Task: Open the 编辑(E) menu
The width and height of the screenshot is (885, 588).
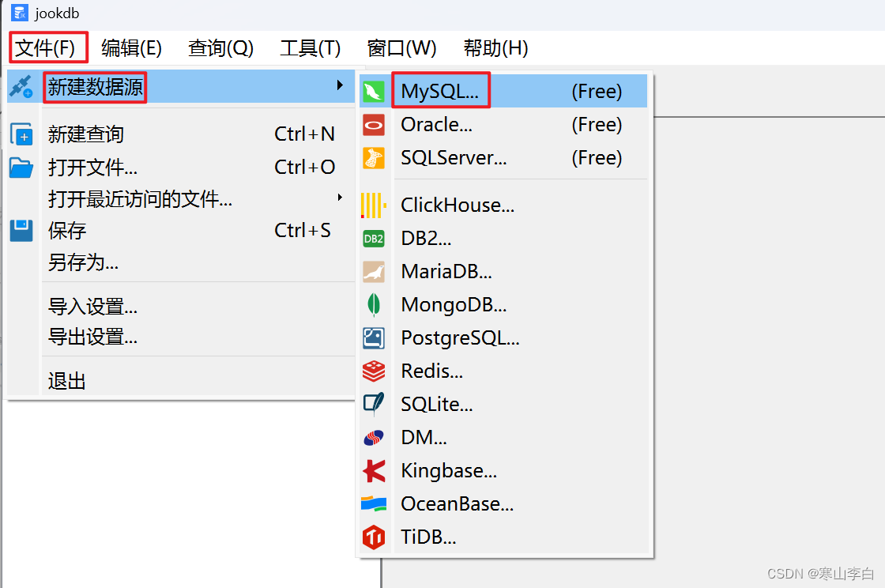Action: [x=131, y=48]
